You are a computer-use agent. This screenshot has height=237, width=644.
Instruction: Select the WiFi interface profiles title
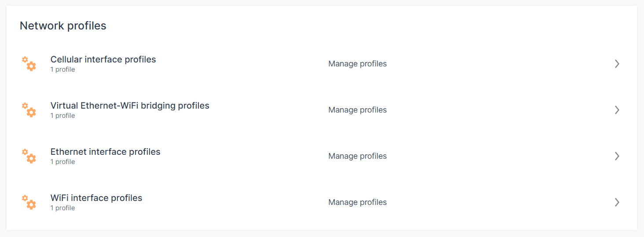[x=96, y=198]
